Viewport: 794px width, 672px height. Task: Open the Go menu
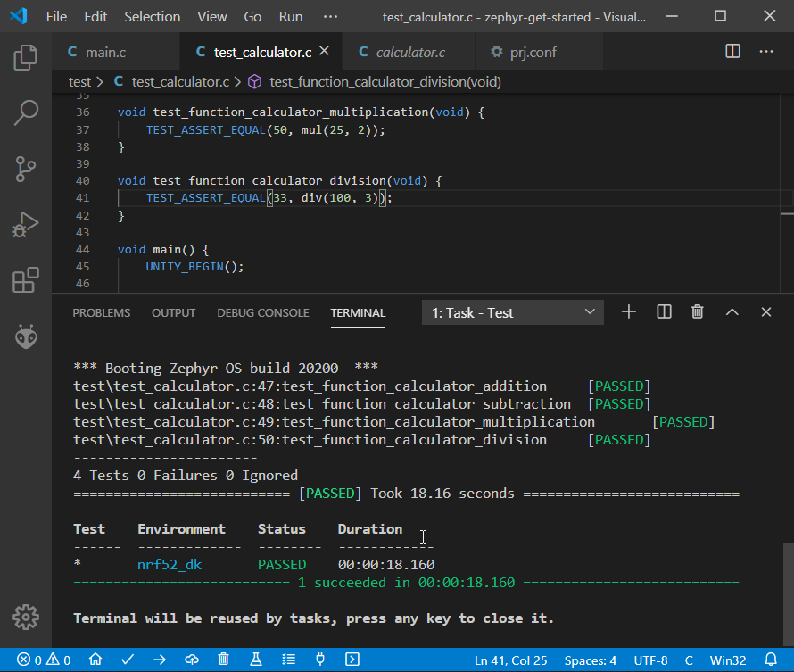(x=252, y=17)
